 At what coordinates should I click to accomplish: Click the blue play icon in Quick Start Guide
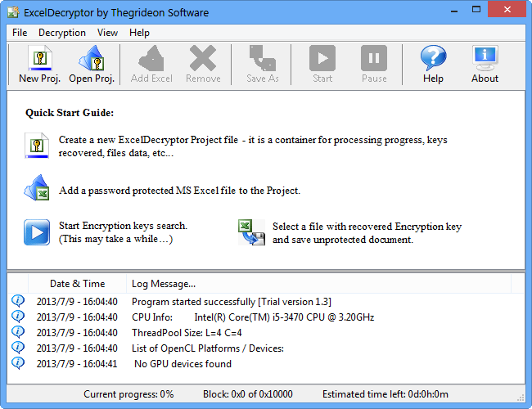tap(37, 232)
